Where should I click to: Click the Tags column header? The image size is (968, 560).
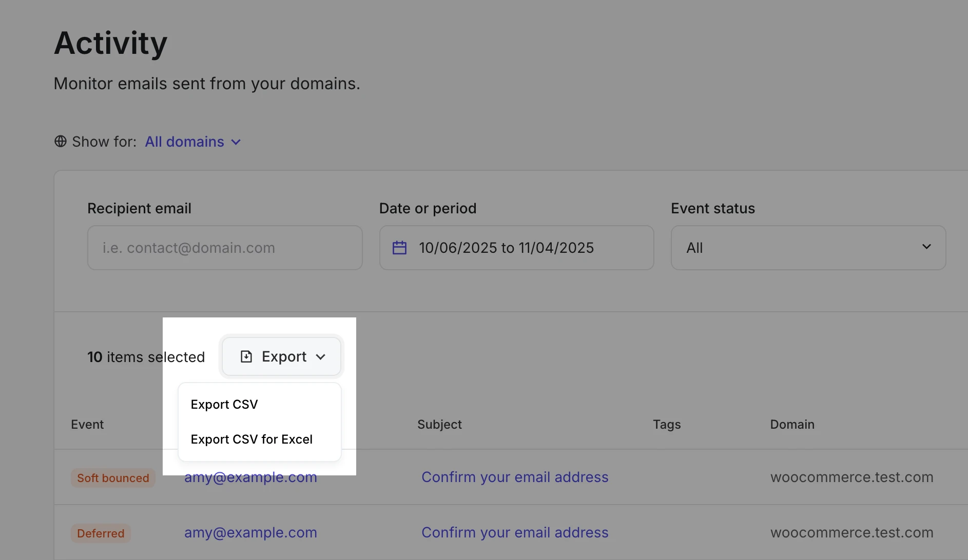667,424
